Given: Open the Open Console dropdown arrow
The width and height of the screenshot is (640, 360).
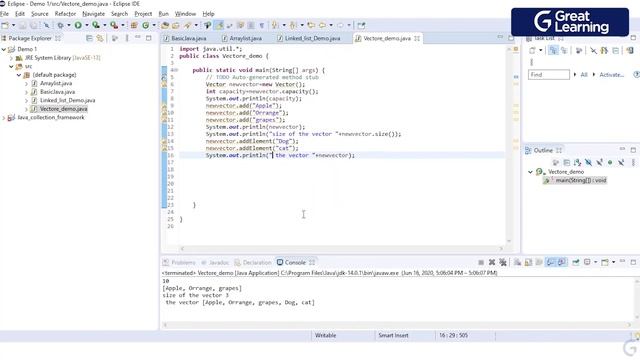Looking at the screenshot, I should [x=613, y=262].
